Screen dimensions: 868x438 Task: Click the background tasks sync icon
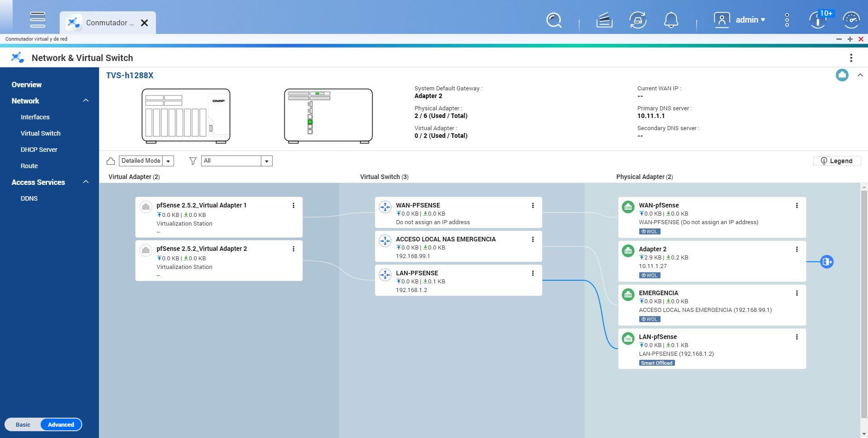click(x=638, y=20)
